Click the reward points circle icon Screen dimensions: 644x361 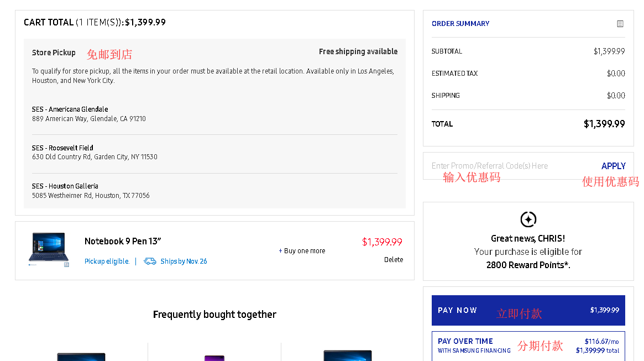(528, 219)
